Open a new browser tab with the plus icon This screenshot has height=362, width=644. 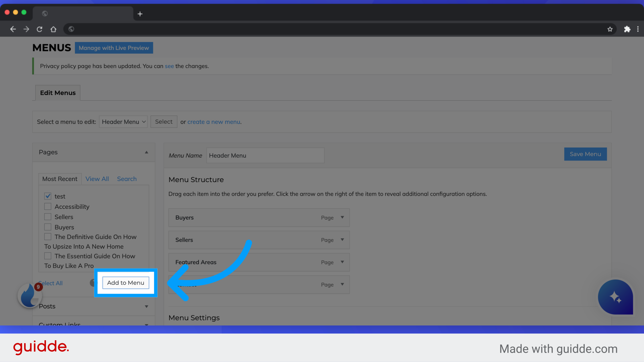pyautogui.click(x=140, y=14)
